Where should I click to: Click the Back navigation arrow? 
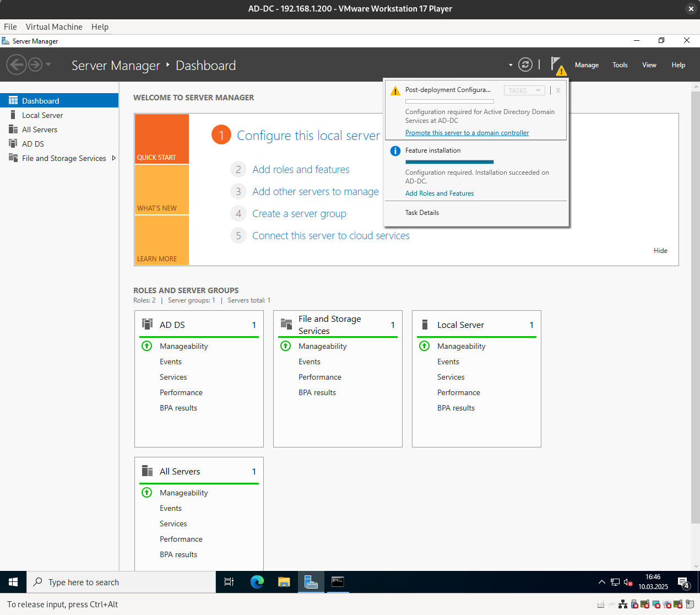16,65
